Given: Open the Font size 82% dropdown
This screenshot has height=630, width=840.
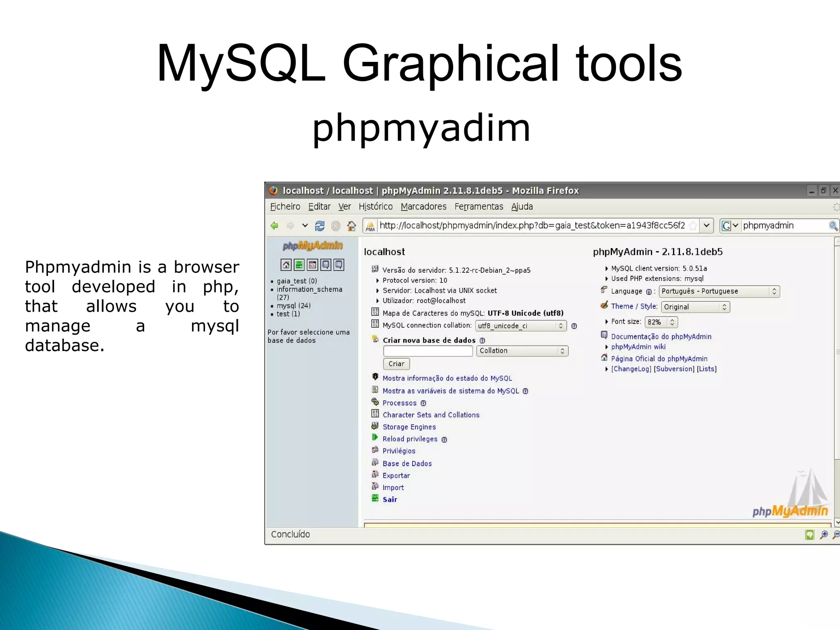Looking at the screenshot, I should tap(661, 322).
